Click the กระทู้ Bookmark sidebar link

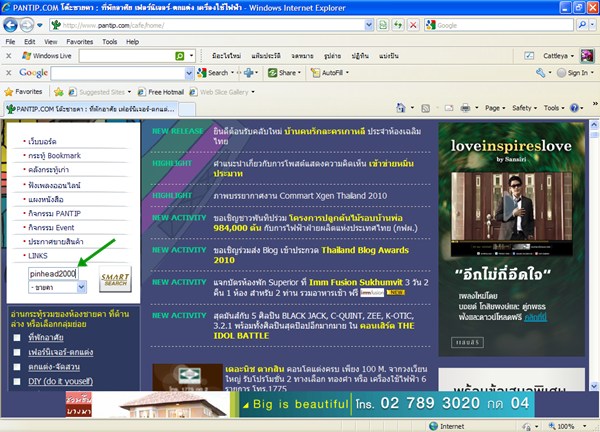[x=54, y=156]
